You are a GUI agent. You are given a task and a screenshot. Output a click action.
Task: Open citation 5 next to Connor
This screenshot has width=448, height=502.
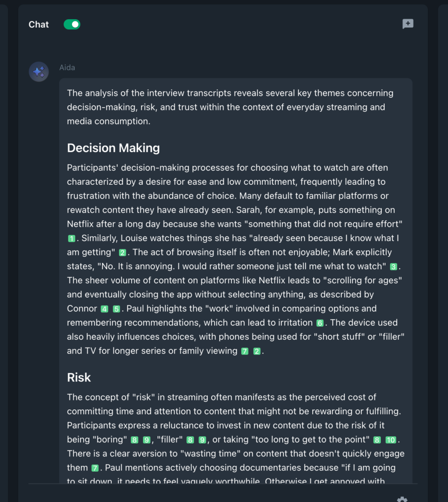(117, 309)
